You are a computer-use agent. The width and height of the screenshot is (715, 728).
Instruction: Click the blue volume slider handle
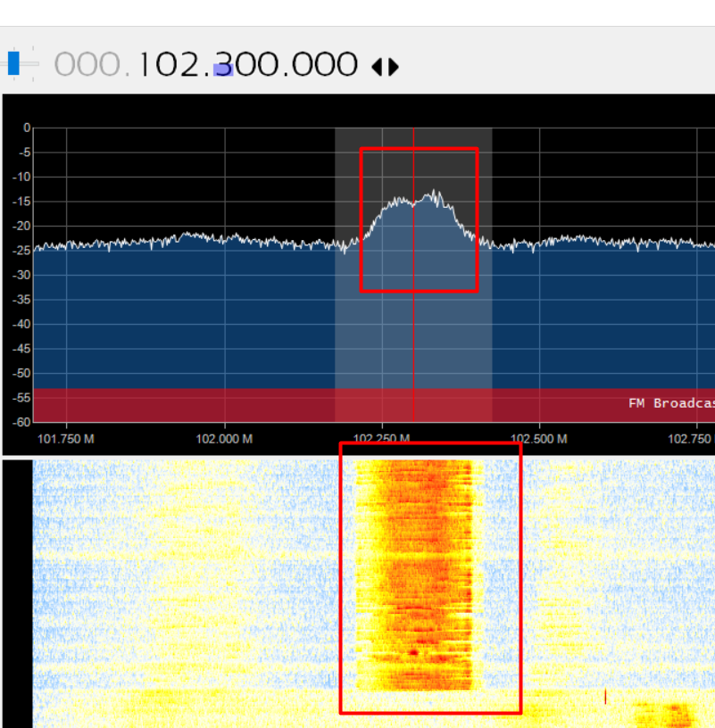[x=13, y=63]
